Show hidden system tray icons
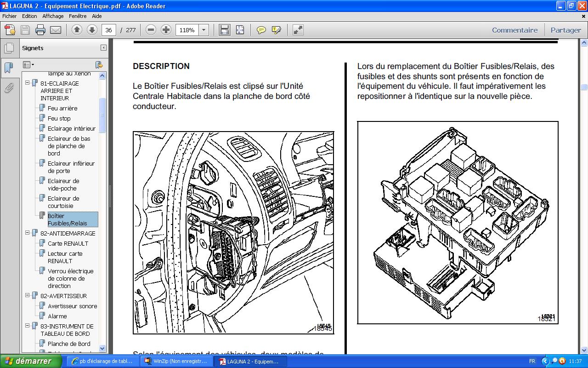588x368 pixels. click(x=545, y=361)
